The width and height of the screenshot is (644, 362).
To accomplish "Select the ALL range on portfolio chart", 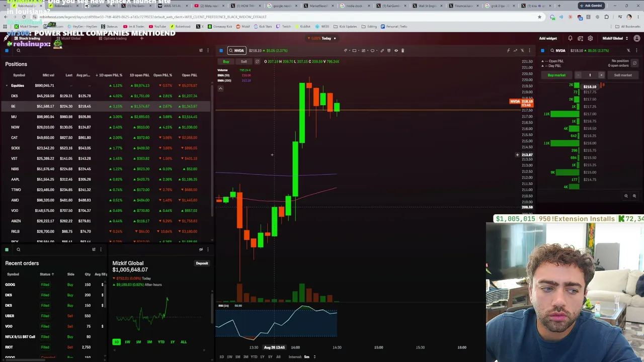I will pos(184,342).
